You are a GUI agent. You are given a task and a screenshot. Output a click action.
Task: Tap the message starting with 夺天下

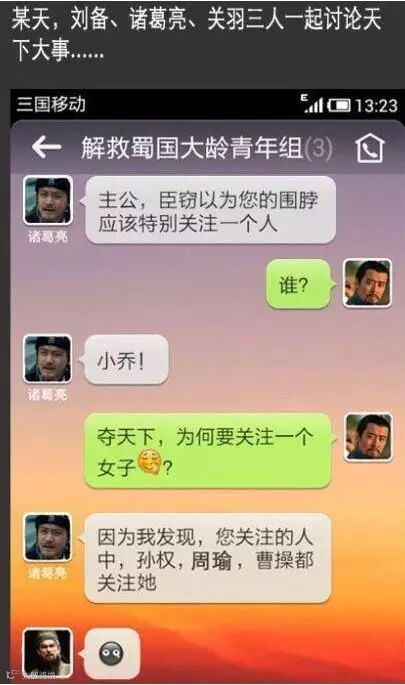[x=208, y=450]
